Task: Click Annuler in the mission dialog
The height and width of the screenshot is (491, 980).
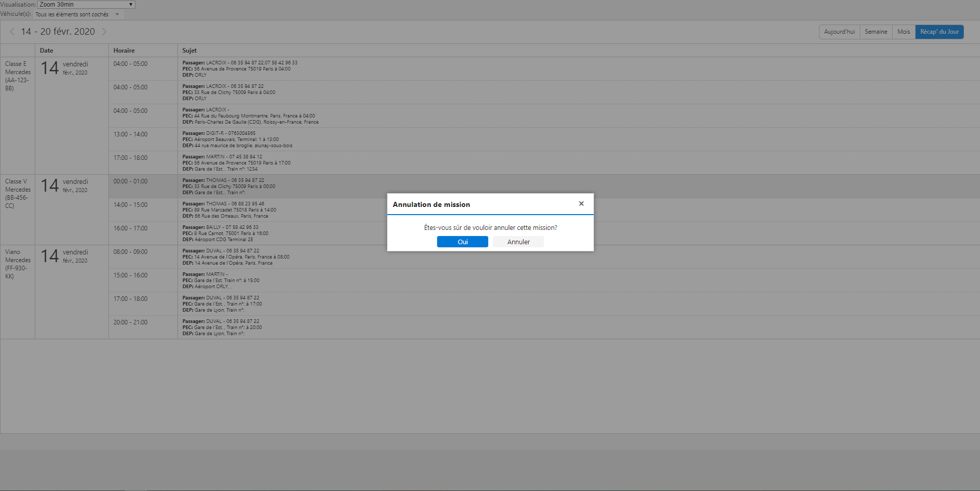Action: (x=518, y=242)
